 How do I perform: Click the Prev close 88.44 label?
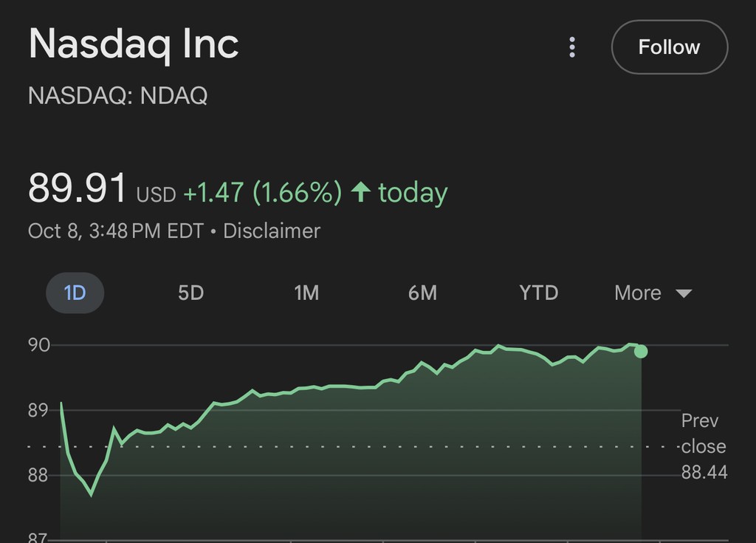click(x=703, y=446)
